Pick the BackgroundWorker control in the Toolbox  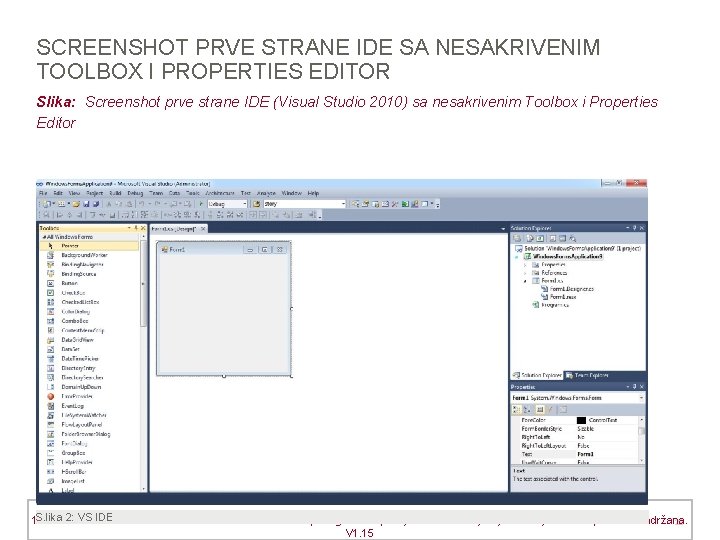click(89, 255)
